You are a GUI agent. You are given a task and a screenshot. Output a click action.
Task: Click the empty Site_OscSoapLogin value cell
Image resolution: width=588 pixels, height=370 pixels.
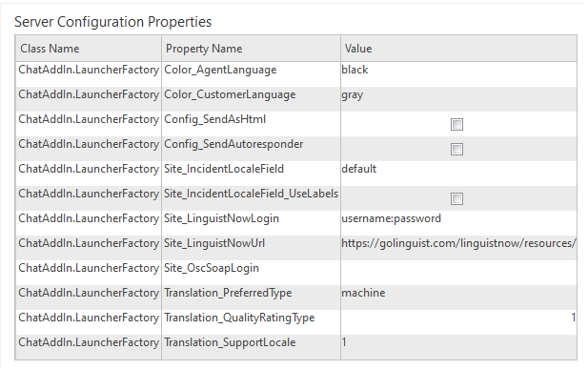point(458,272)
